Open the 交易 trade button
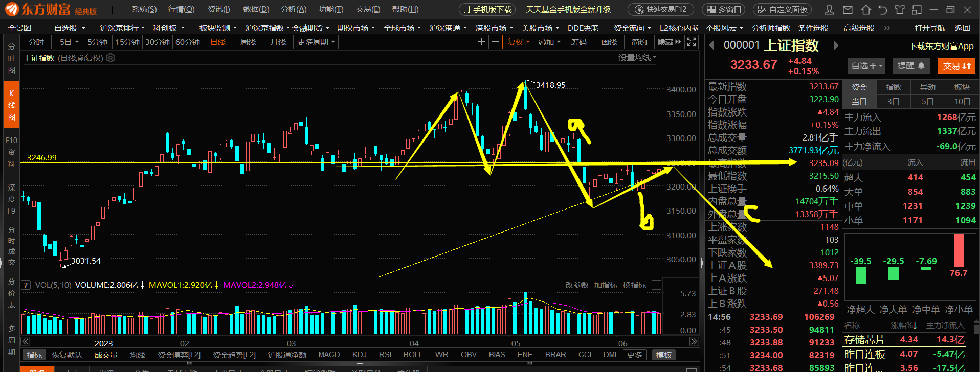This screenshot has width=980, height=372. click(x=957, y=66)
